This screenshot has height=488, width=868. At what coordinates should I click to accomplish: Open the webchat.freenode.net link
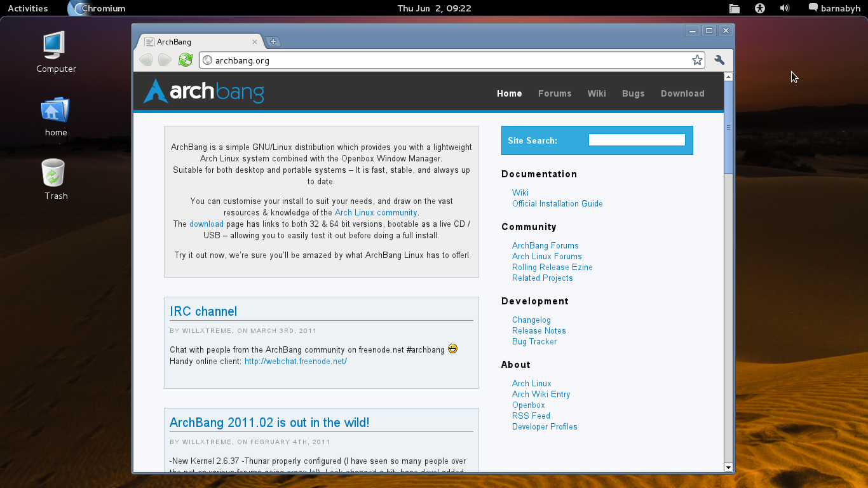coord(295,361)
